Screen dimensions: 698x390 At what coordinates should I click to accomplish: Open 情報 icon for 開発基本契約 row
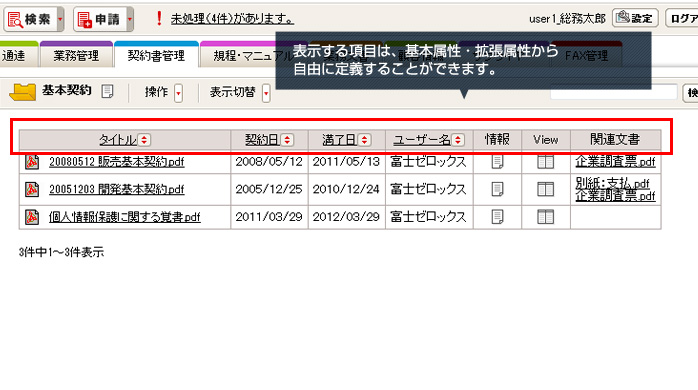(x=497, y=189)
